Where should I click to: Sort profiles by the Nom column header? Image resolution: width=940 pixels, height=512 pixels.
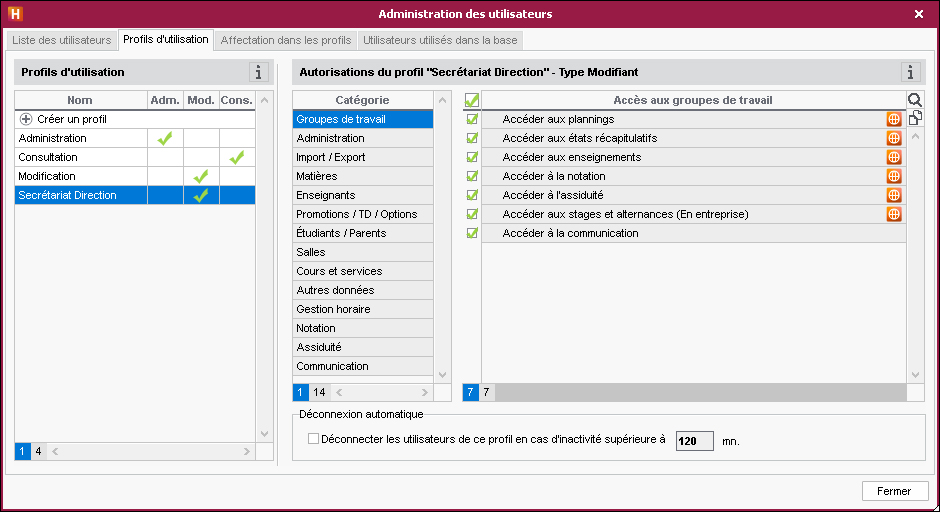pos(80,100)
